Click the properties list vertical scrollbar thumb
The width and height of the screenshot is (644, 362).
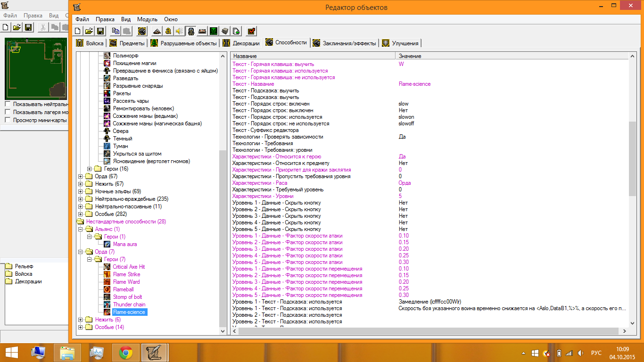(x=633, y=158)
